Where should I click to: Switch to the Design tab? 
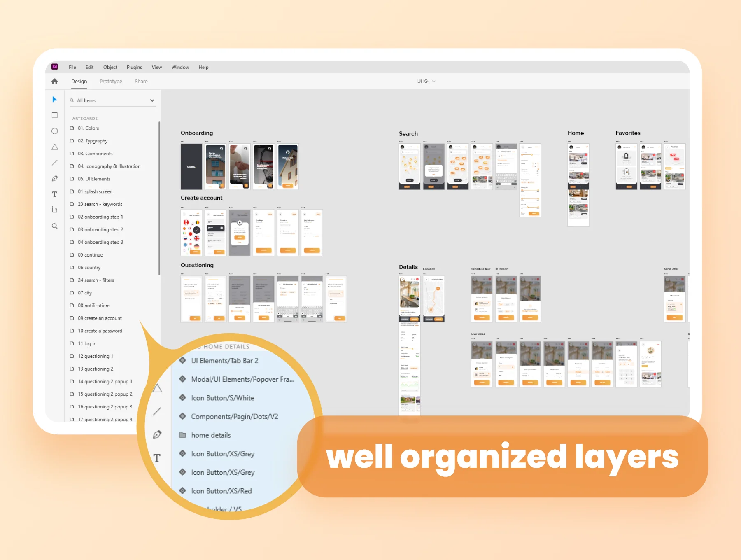[79, 82]
